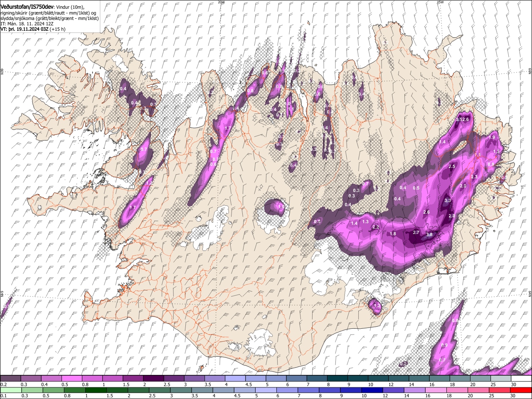The image size is (532, 399).
Task: Select bottom legend swatch between 10 and 12
Action: [x=372, y=390]
